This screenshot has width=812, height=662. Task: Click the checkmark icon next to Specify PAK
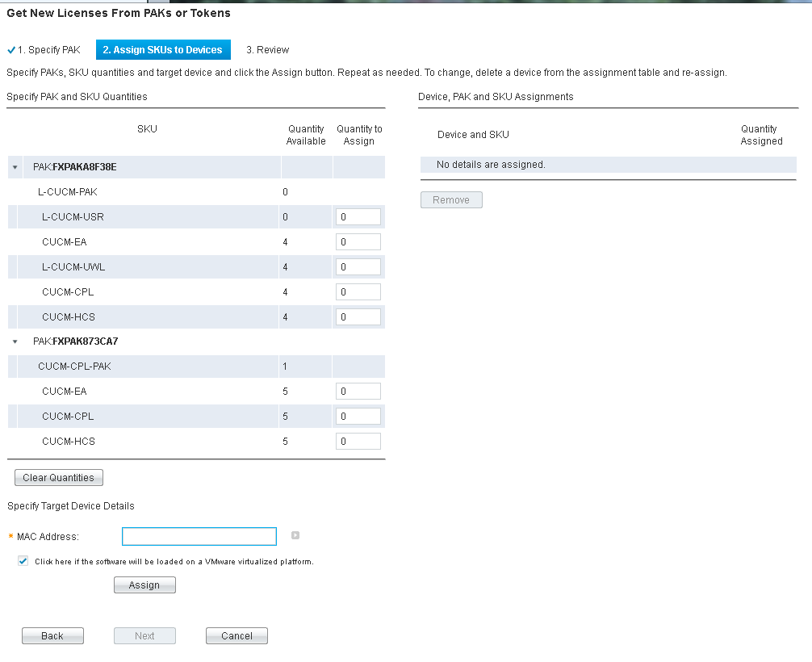10,50
